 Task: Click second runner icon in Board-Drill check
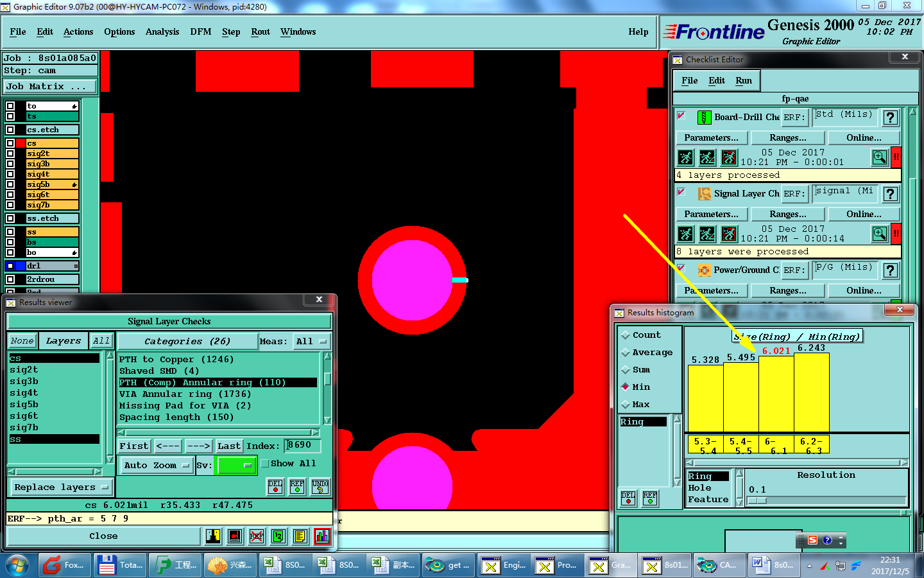(x=707, y=157)
